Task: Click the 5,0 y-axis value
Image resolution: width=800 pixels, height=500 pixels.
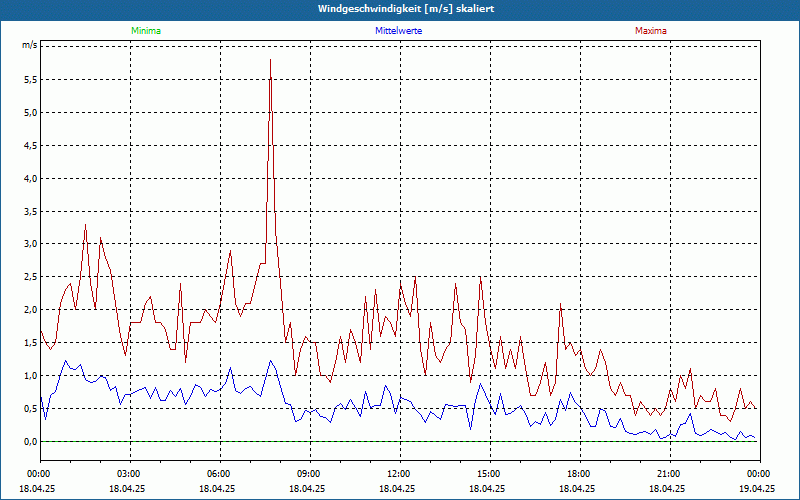Action: [31, 113]
